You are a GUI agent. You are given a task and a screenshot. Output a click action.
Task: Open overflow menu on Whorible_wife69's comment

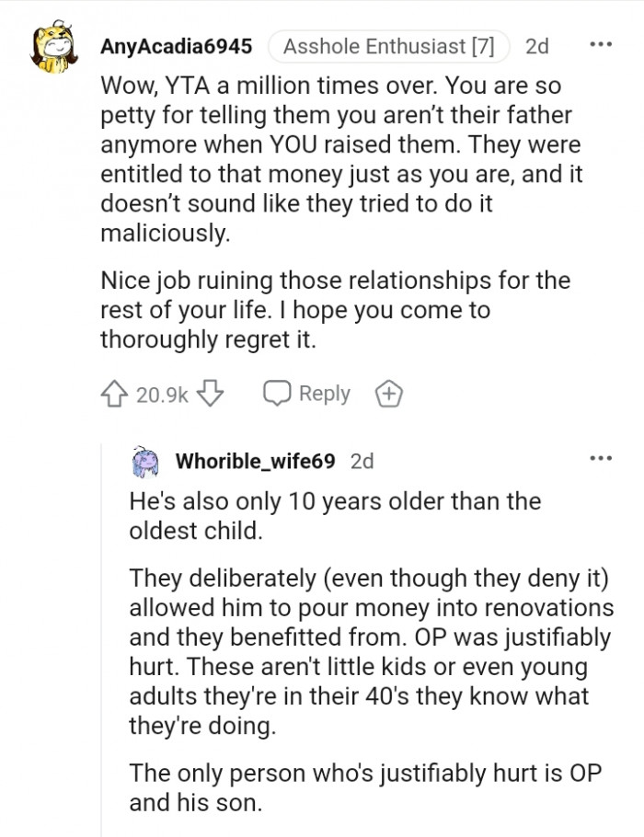(x=602, y=458)
